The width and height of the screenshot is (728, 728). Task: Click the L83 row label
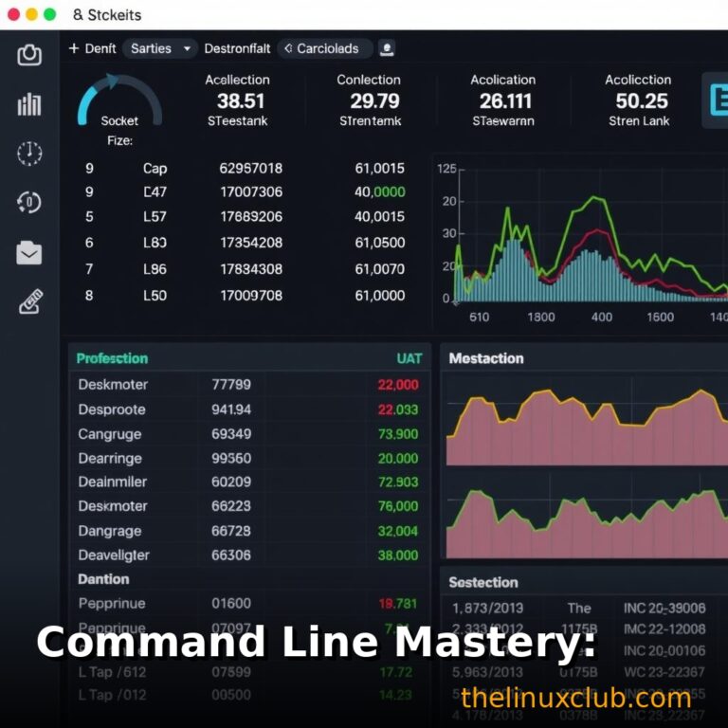tap(155, 243)
